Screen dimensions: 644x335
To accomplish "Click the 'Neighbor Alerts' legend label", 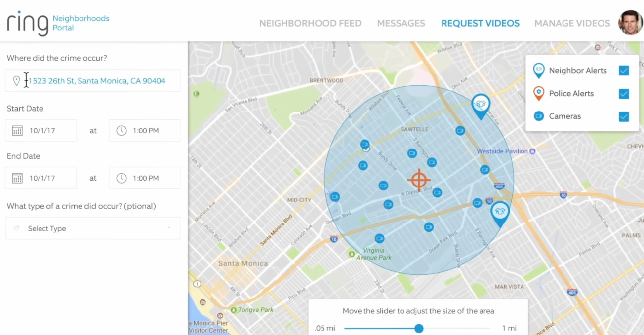I will 578,71.
